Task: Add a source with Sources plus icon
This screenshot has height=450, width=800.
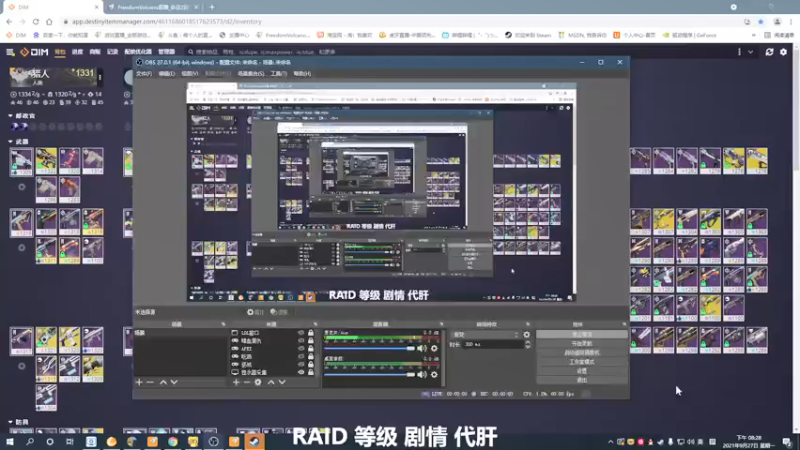Action: click(236, 382)
